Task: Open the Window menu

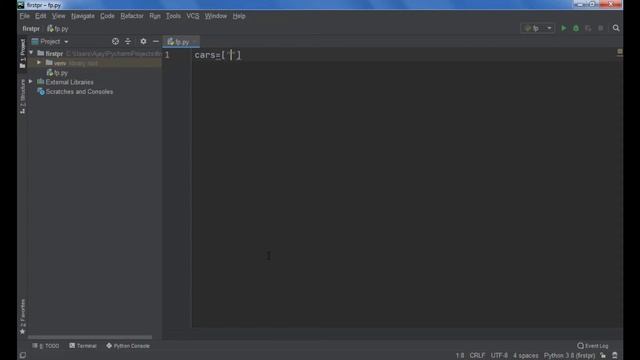Action: pos(216,16)
